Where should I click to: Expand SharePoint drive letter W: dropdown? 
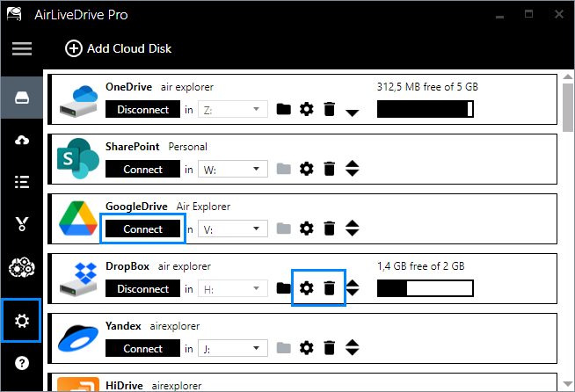click(x=233, y=169)
